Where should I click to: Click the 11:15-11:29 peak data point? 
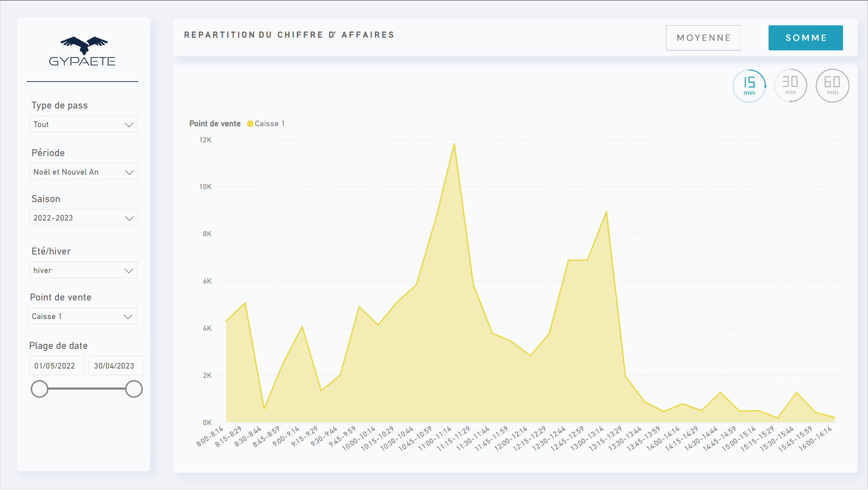tap(454, 144)
